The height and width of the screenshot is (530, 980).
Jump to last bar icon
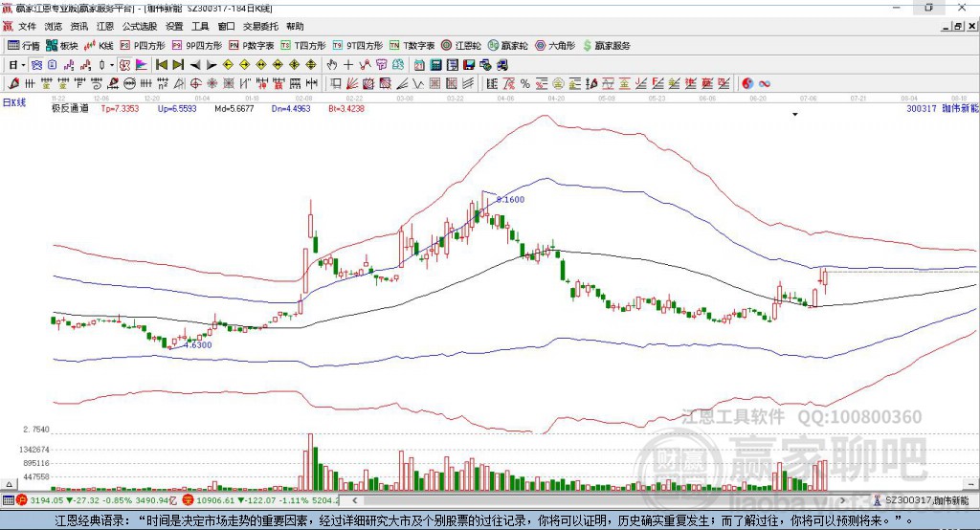pyautogui.click(x=178, y=64)
